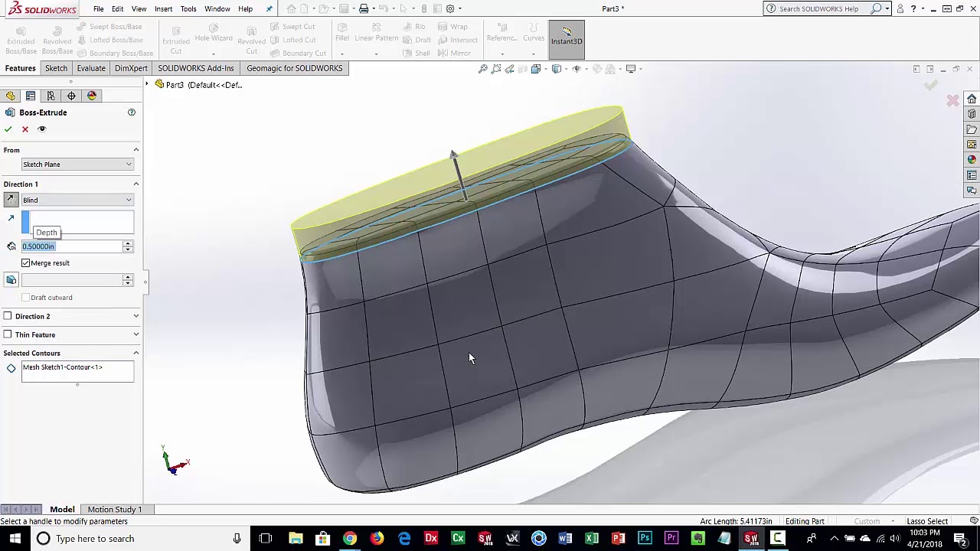Click the Windows Start button
This screenshot has width=980, height=551.
(x=15, y=539)
